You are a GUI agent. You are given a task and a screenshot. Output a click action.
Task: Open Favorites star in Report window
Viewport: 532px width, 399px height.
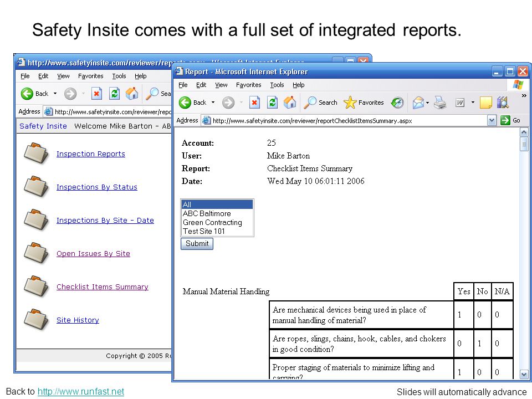[x=364, y=103]
